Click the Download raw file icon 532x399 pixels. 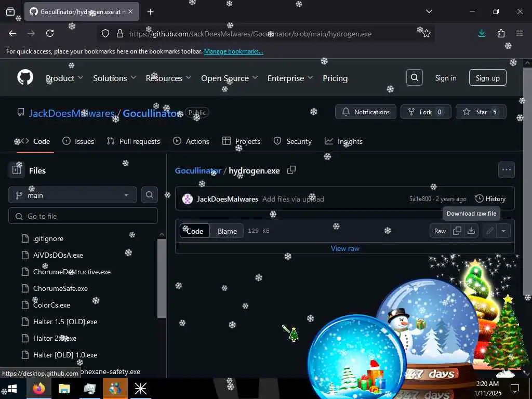(x=471, y=231)
